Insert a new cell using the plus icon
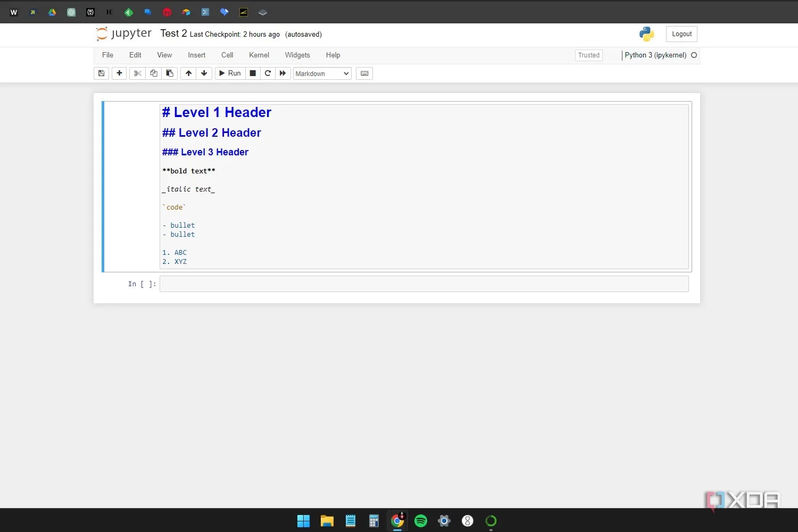This screenshot has height=532, width=798. [119, 73]
